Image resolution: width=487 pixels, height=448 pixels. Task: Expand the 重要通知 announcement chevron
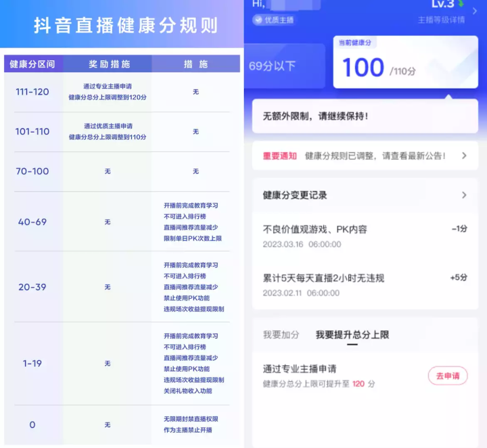(x=464, y=155)
